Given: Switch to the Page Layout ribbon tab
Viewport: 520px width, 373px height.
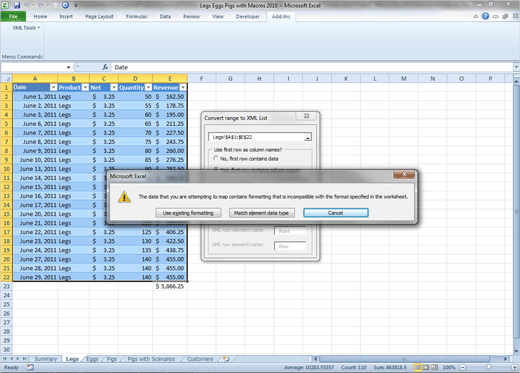Looking at the screenshot, I should coord(99,16).
